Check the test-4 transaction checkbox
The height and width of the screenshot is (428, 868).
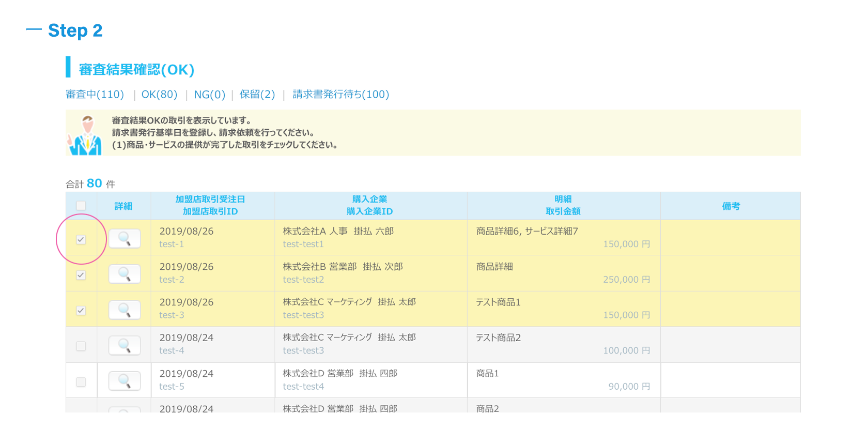(81, 346)
